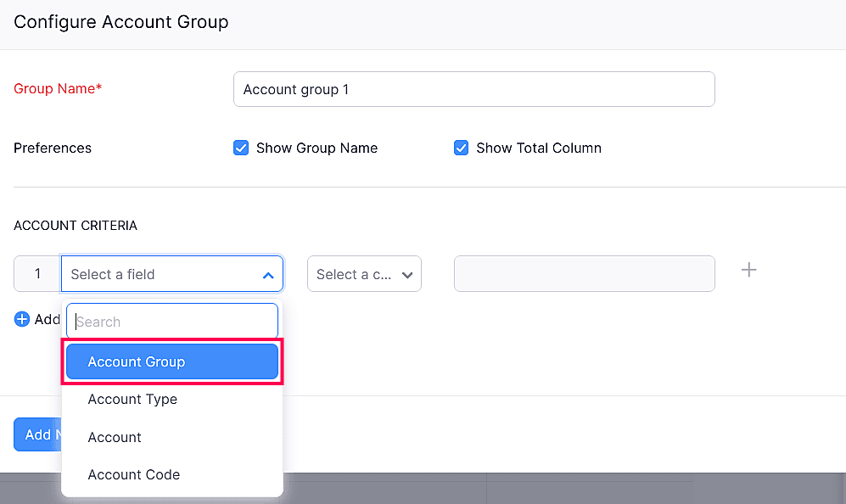Toggle the Show Group Name checkbox

(240, 148)
